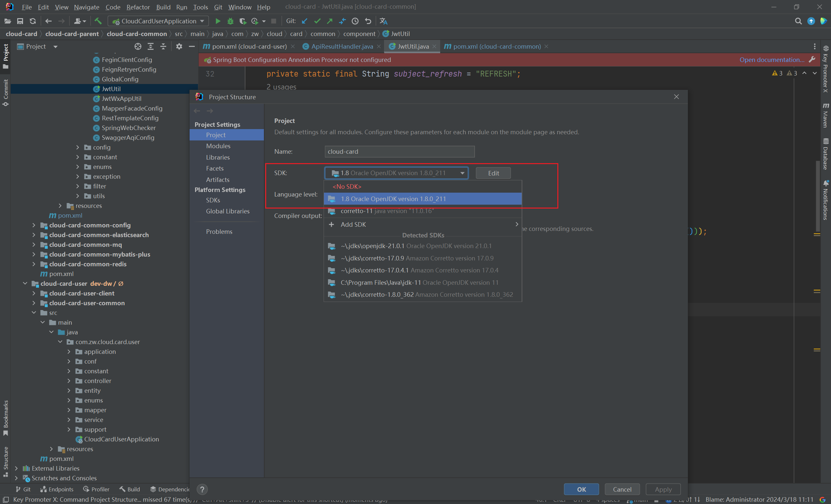Navigate back with the left arrow
The width and height of the screenshot is (831, 504).
49,21
